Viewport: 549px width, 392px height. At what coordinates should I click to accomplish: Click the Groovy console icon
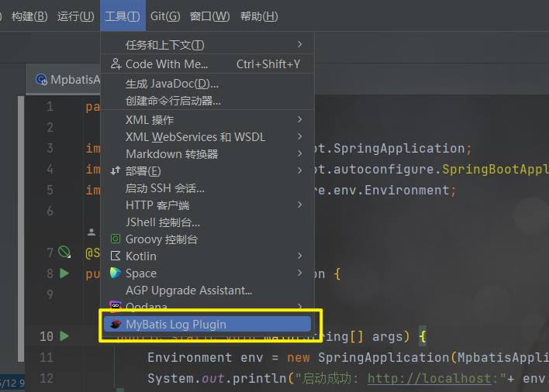(x=116, y=239)
